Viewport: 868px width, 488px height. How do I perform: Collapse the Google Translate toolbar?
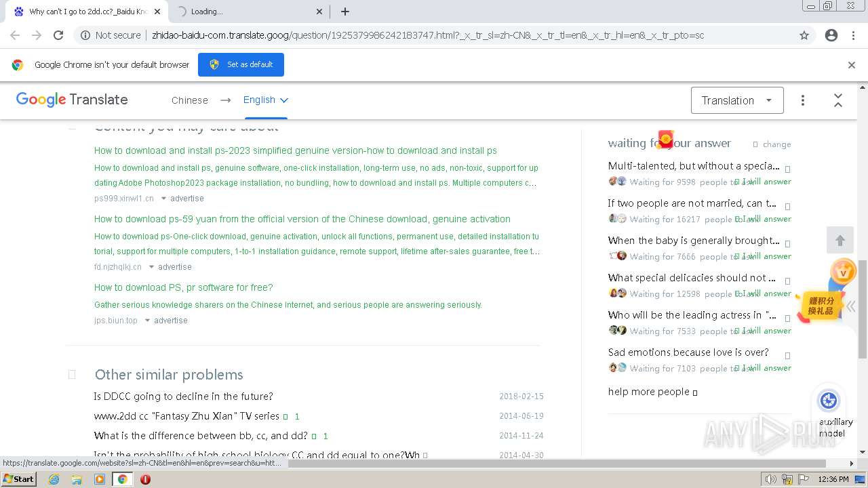click(838, 100)
